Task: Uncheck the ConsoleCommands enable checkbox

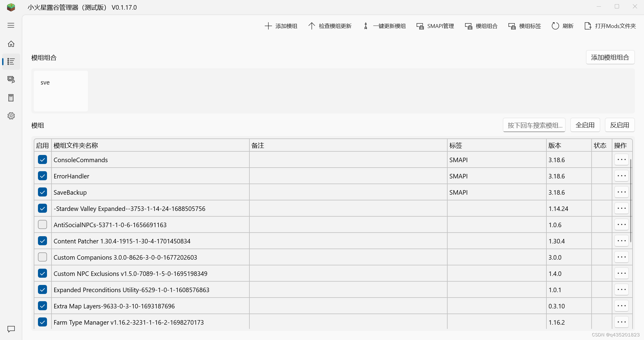Action: (x=42, y=160)
